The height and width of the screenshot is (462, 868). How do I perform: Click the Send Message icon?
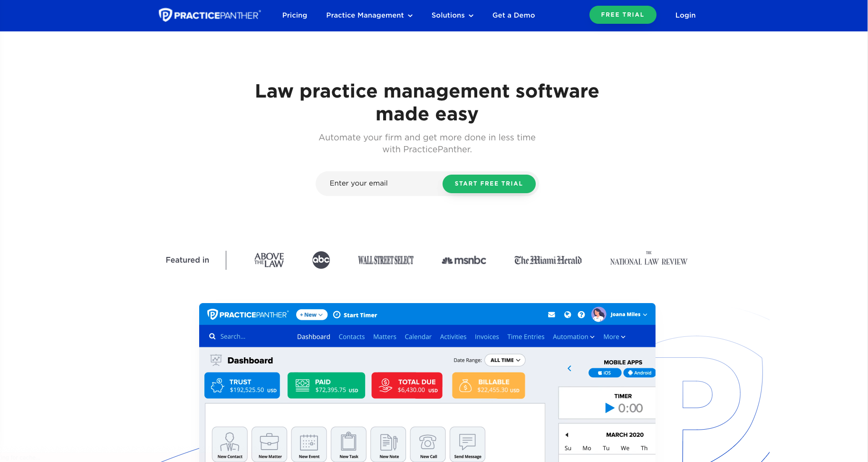(x=467, y=444)
